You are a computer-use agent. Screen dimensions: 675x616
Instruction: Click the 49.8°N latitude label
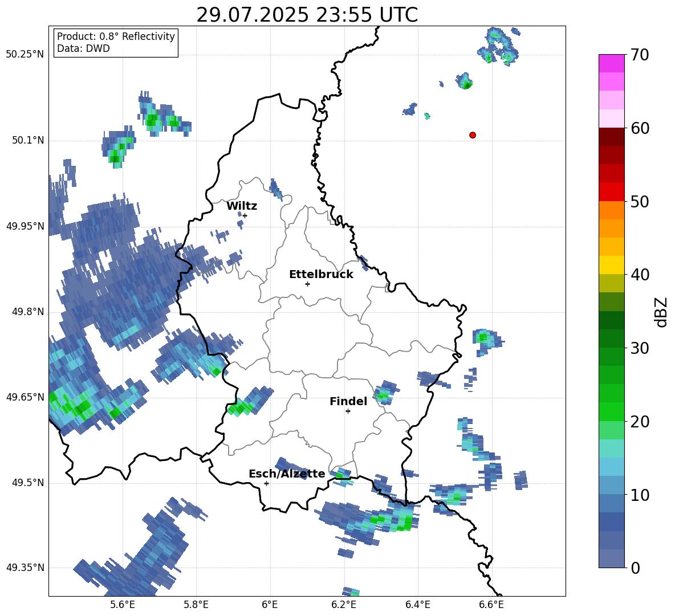pos(28,312)
